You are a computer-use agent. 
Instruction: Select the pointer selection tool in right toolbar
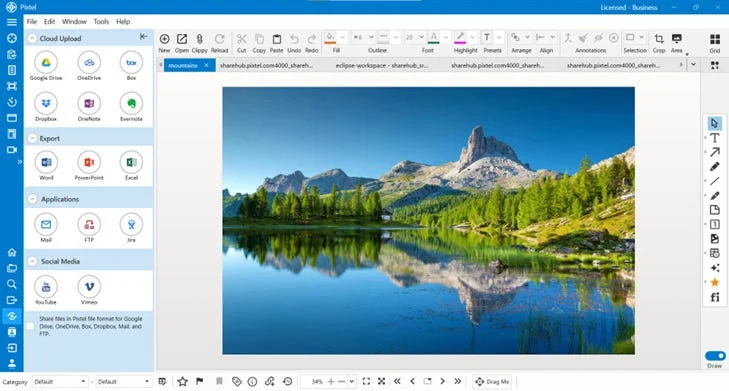pyautogui.click(x=715, y=123)
